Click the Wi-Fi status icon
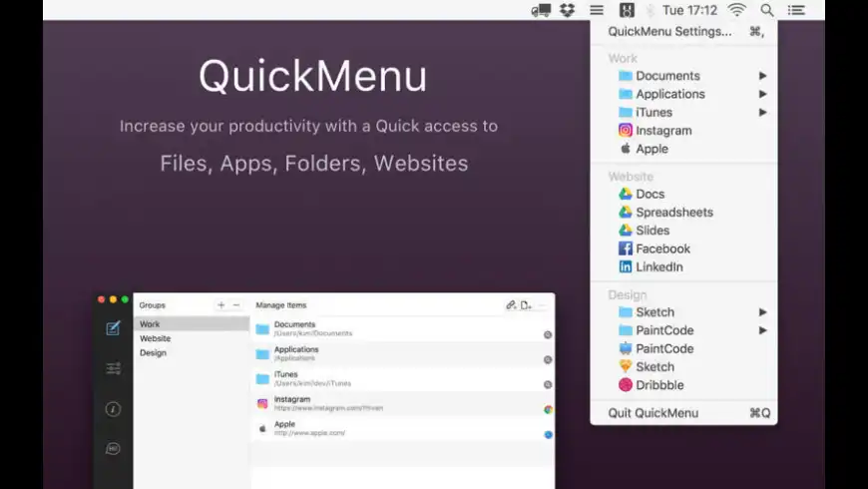The image size is (868, 489). click(x=737, y=10)
